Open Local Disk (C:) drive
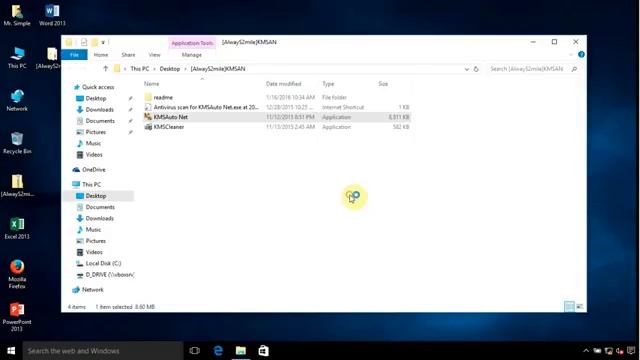Image resolution: width=640 pixels, height=360 pixels. [x=103, y=263]
